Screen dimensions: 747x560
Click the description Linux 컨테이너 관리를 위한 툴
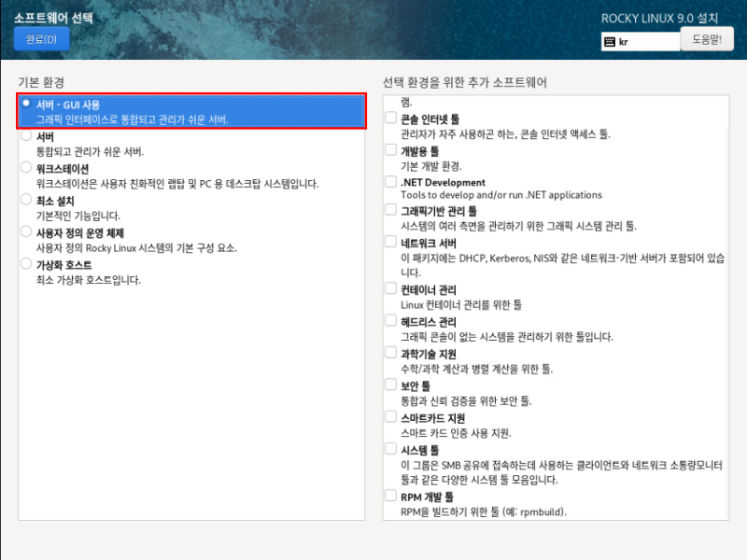point(461,305)
